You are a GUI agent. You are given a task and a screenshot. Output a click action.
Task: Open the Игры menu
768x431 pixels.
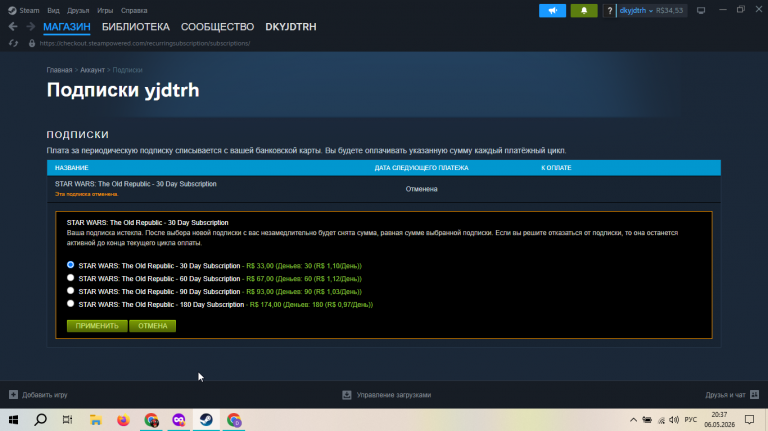pyautogui.click(x=105, y=10)
